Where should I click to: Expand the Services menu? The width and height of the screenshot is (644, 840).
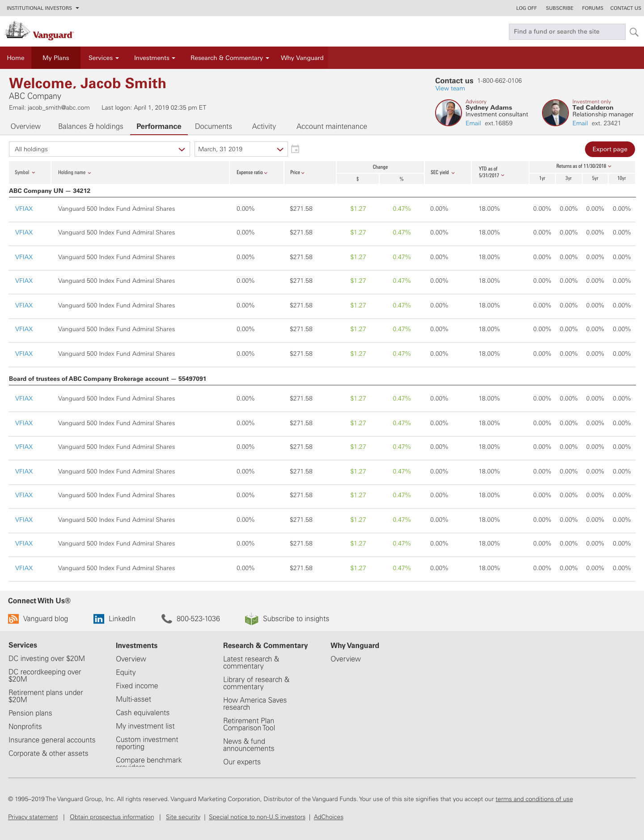coord(104,58)
